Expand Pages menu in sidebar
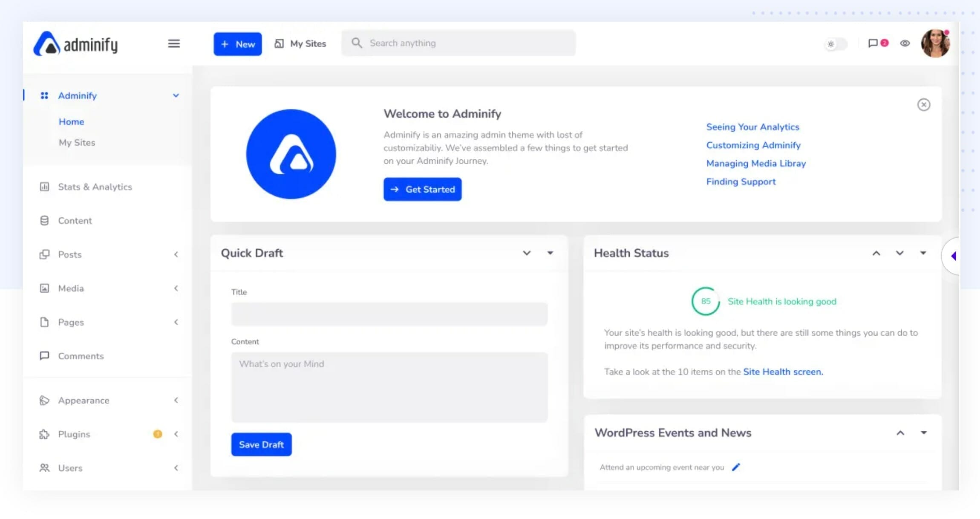The image size is (980, 519). point(176,322)
